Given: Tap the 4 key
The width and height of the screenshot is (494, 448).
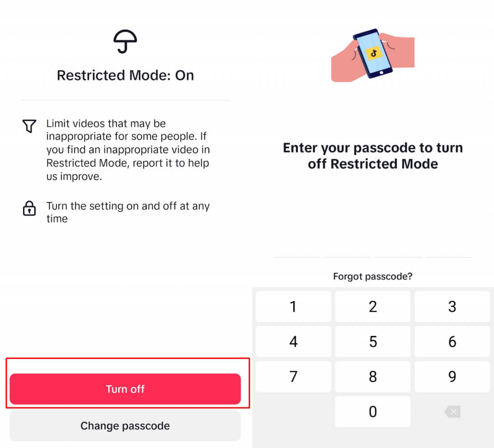Looking at the screenshot, I should tap(293, 342).
